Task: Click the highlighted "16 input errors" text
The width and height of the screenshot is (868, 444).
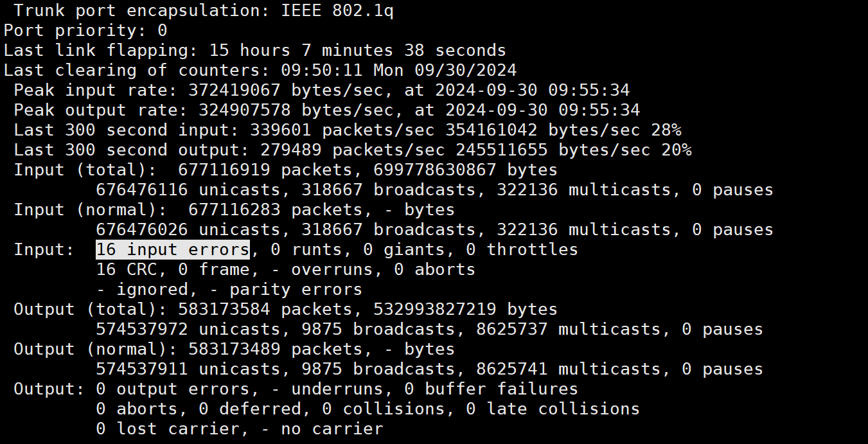Action: [x=172, y=249]
